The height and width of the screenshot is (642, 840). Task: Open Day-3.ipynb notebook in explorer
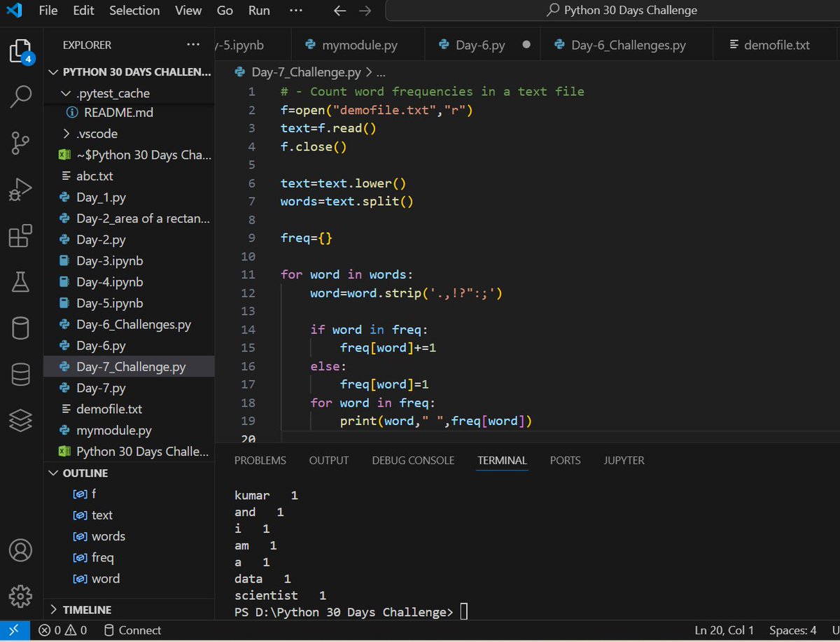tap(129, 261)
